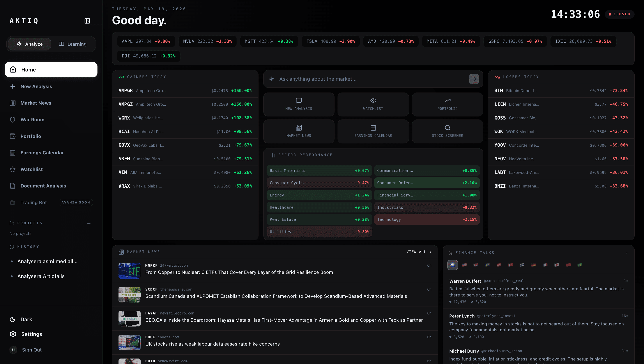
Task: Select BNZI row in Losers Today
Action: click(561, 186)
